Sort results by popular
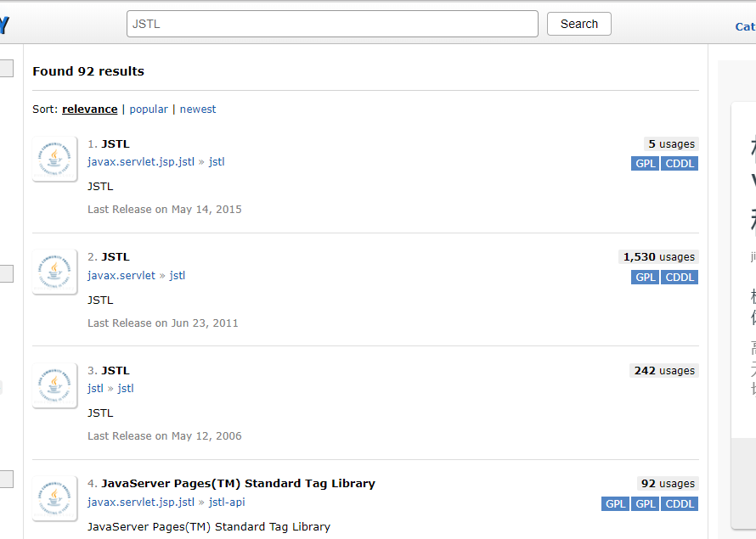 coord(149,109)
